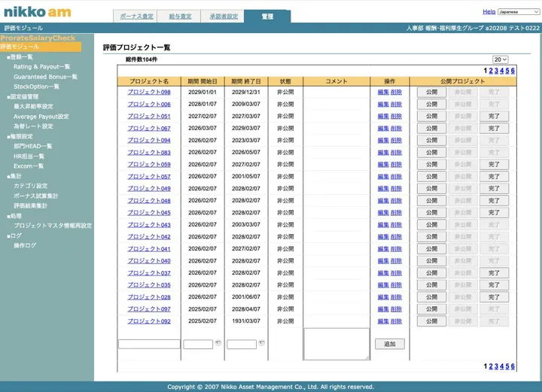Go to page 5 in bottom pagination
542x392 pixels.
(507, 366)
